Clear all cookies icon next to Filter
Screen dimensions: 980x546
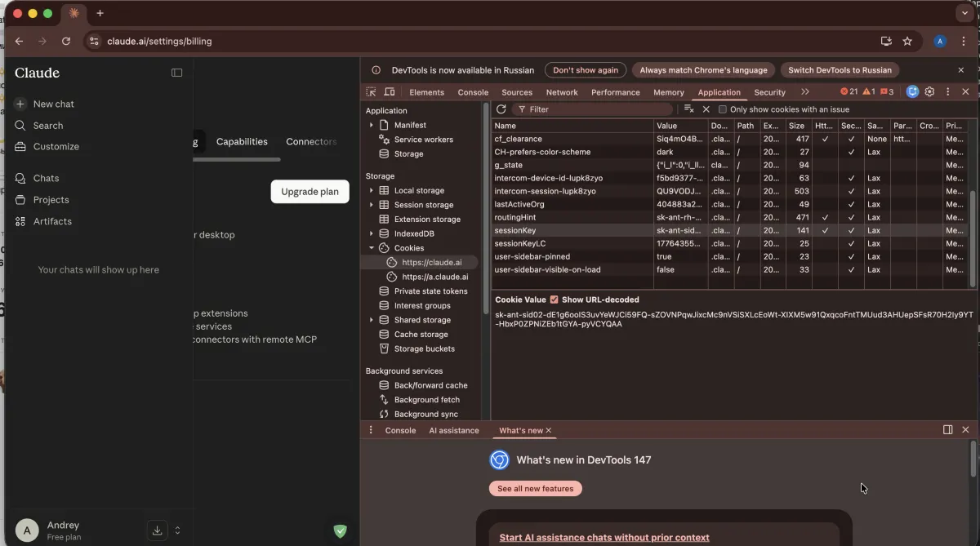click(x=689, y=109)
